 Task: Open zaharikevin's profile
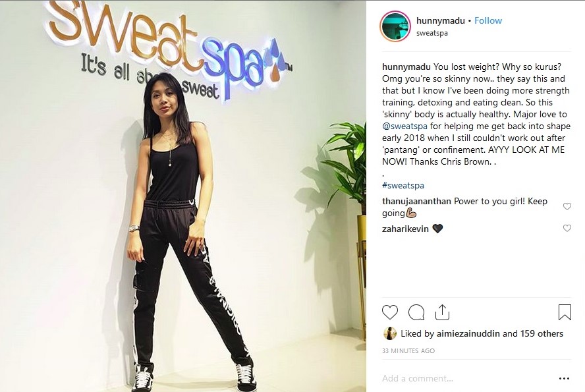point(405,229)
